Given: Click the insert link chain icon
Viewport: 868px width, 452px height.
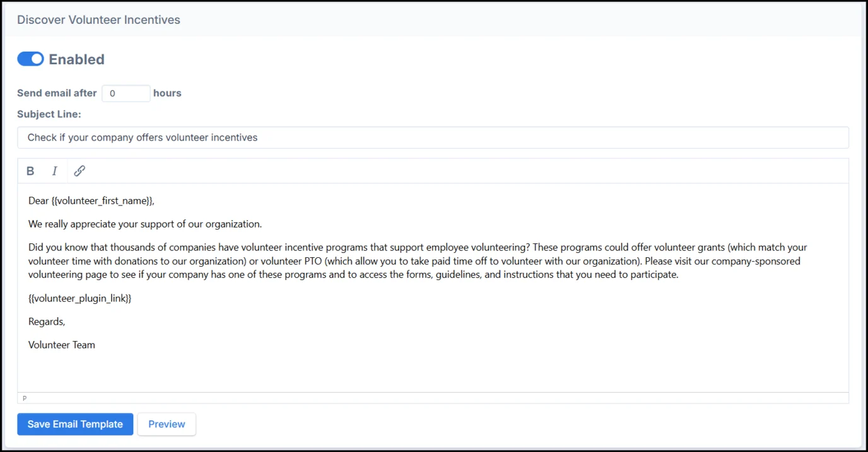Looking at the screenshot, I should tap(79, 171).
